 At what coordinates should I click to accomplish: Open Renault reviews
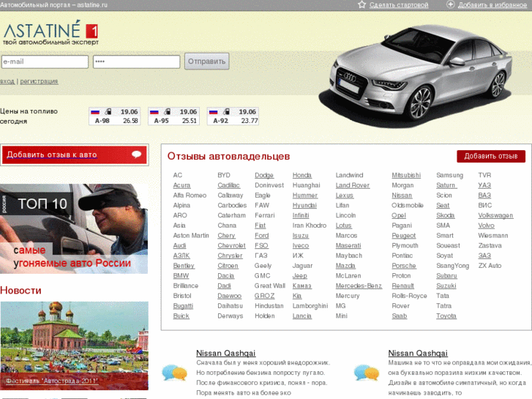pos(402,286)
